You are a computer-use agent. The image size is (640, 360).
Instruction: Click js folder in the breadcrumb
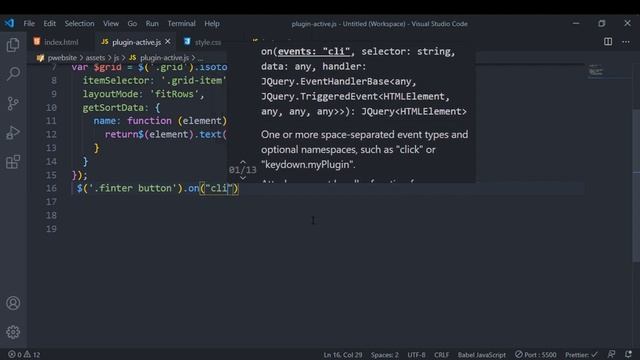(116, 58)
